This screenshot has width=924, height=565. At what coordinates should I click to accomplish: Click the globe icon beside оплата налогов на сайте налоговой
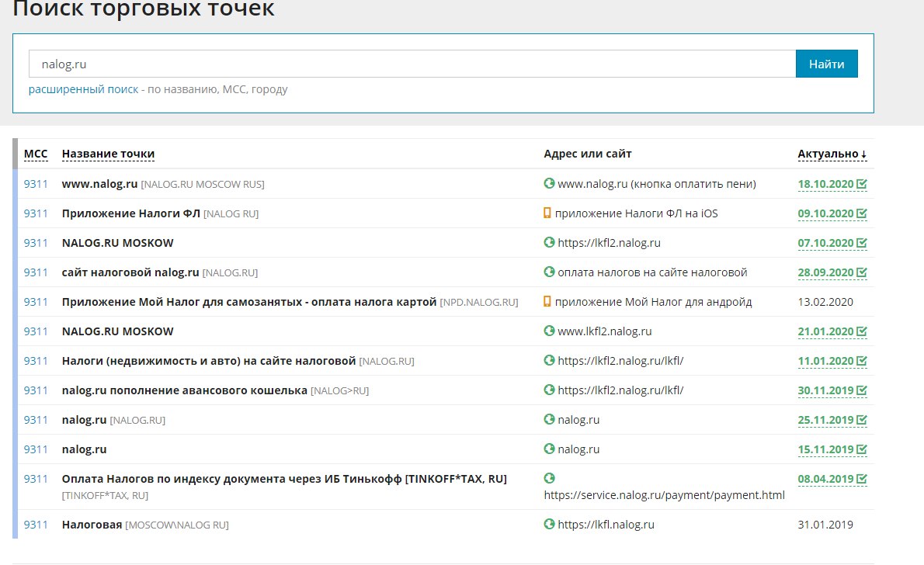pos(549,272)
